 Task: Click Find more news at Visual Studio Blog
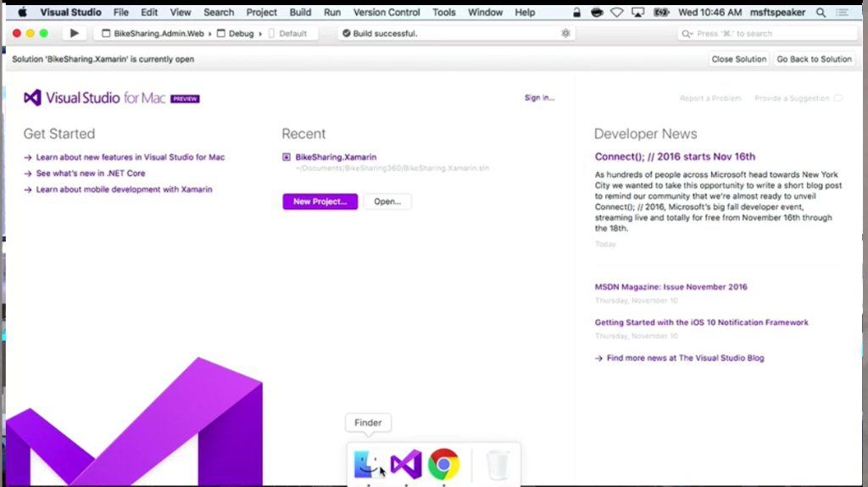(x=685, y=358)
